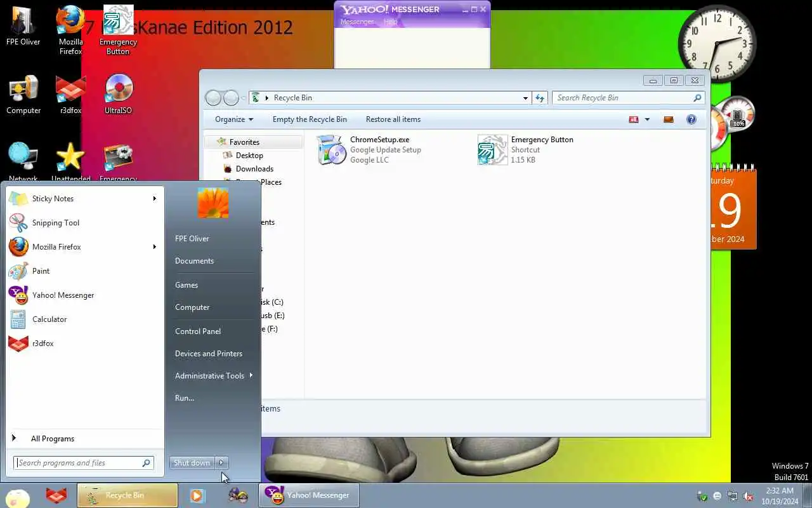Click the network tray icon
Viewport: 812px width, 508px height.
tap(733, 496)
